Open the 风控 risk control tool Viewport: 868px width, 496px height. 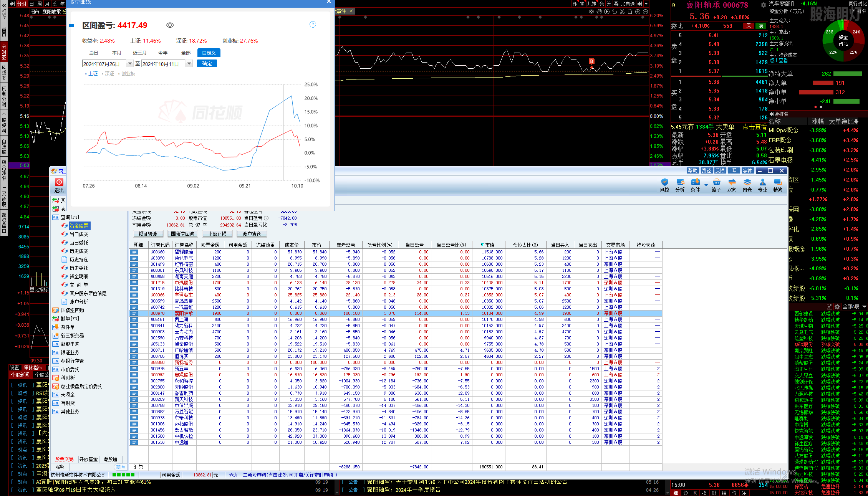[x=664, y=185]
